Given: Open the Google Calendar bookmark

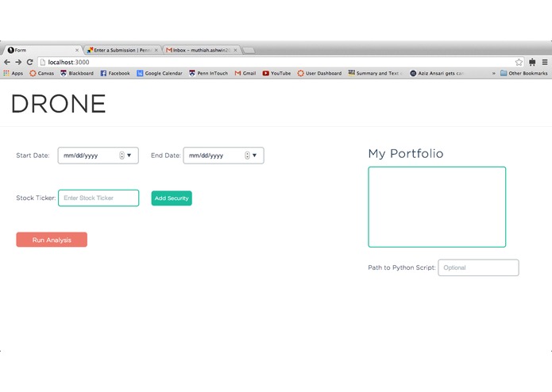Looking at the screenshot, I should click(x=160, y=73).
